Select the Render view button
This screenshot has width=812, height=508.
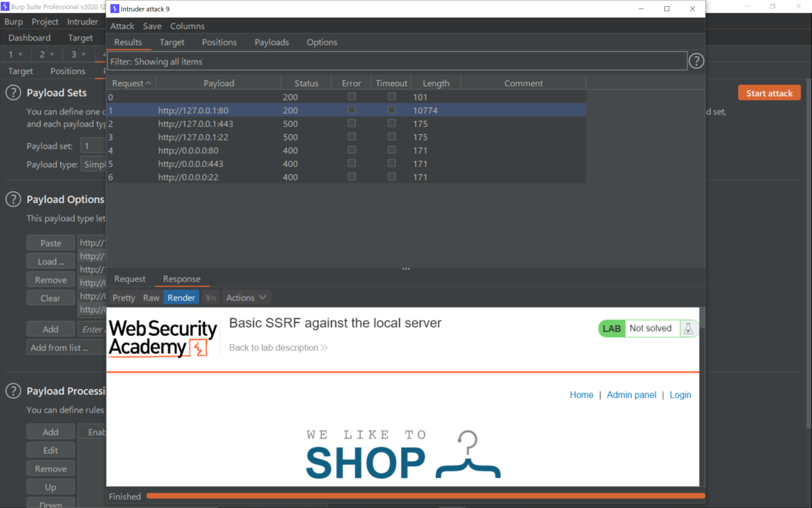coord(181,297)
